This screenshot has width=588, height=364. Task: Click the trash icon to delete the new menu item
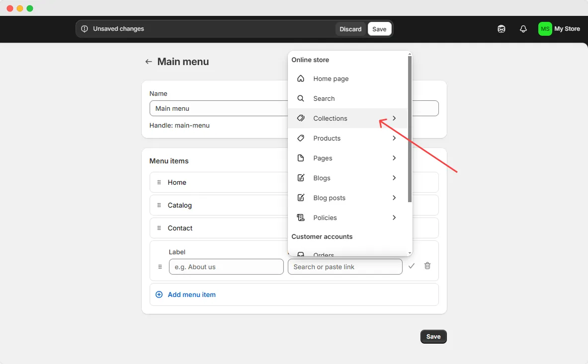tap(427, 266)
